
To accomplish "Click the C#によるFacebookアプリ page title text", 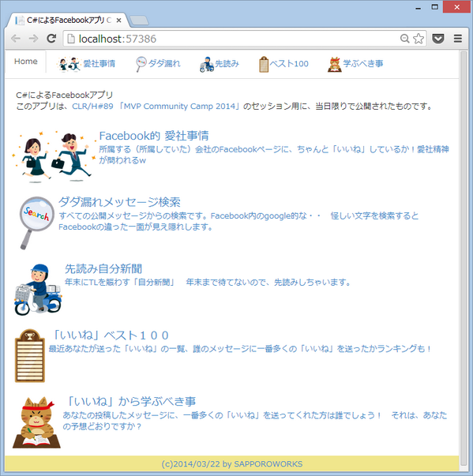I will tap(65, 95).
